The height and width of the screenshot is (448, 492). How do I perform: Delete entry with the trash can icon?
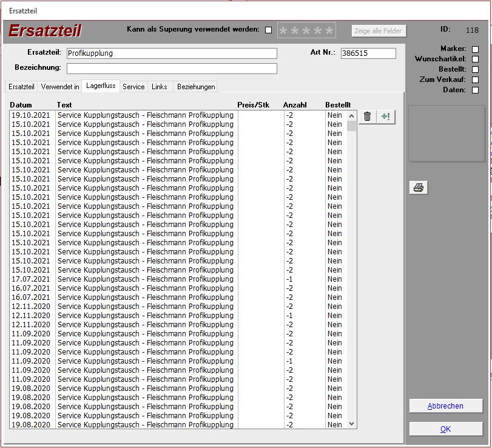(x=368, y=117)
